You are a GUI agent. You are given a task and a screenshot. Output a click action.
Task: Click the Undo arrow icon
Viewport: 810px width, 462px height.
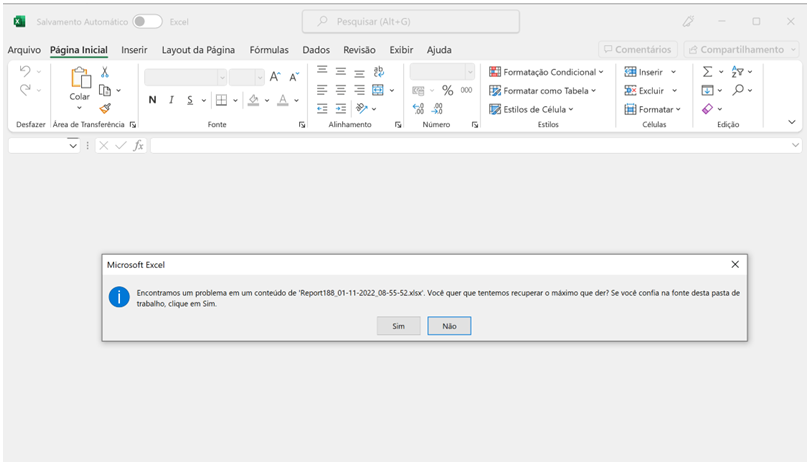(25, 71)
